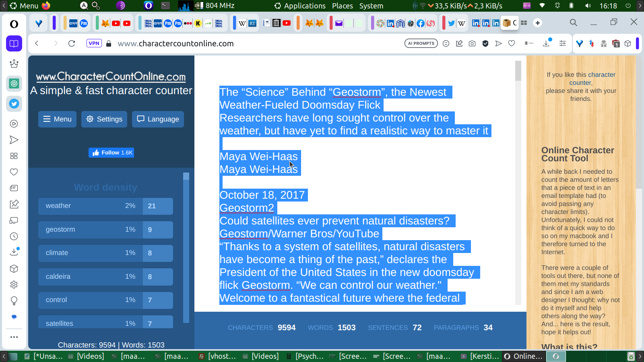Reload the current page
Viewport: 644px width, 362px height.
click(72, 43)
